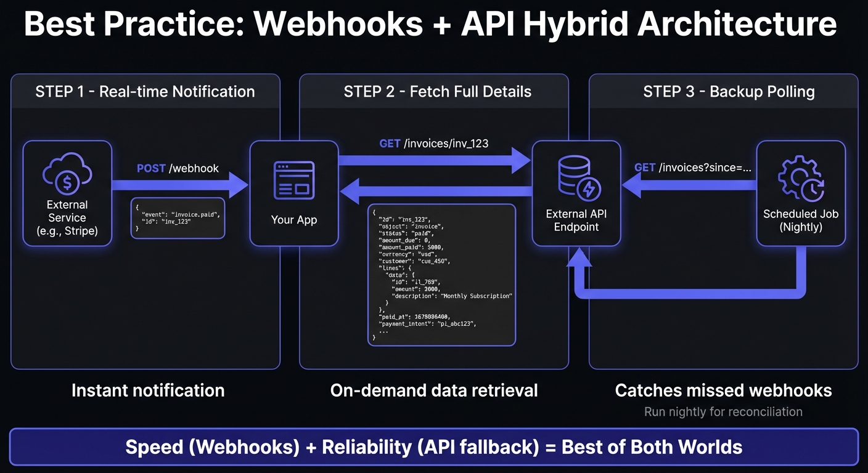Expand the webhook payload JSON snippet
Viewport: 868px width, 473px height.
[178, 217]
